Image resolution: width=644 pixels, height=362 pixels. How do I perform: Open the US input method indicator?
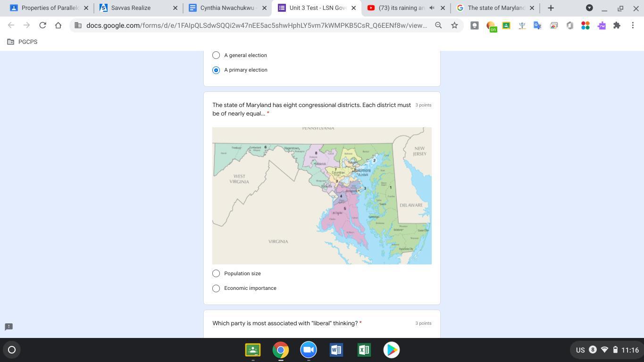(x=580, y=350)
